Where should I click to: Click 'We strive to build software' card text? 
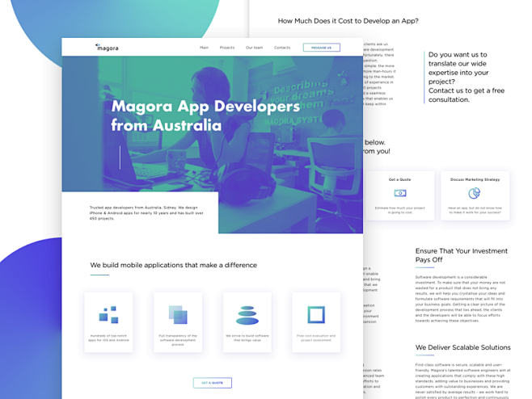tap(247, 338)
